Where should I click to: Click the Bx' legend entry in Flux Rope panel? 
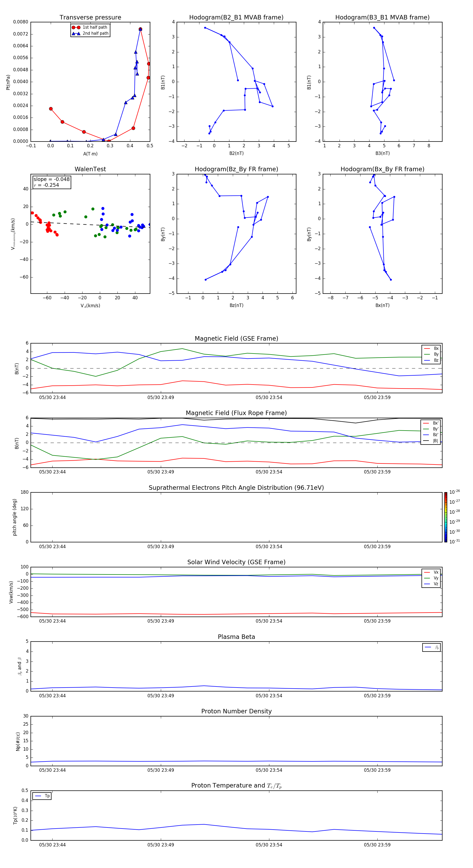pyautogui.click(x=431, y=423)
